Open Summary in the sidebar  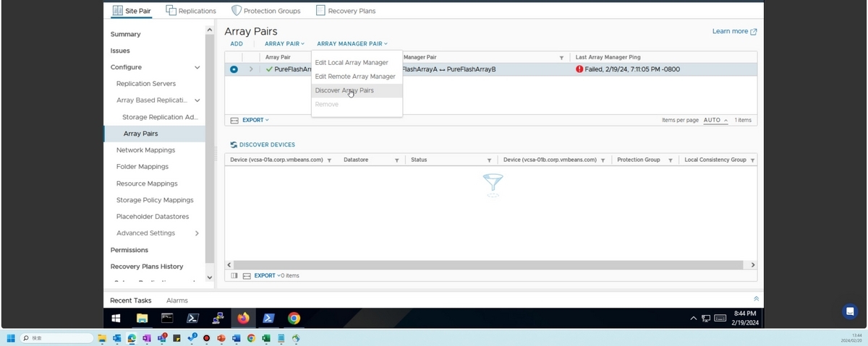coord(125,35)
